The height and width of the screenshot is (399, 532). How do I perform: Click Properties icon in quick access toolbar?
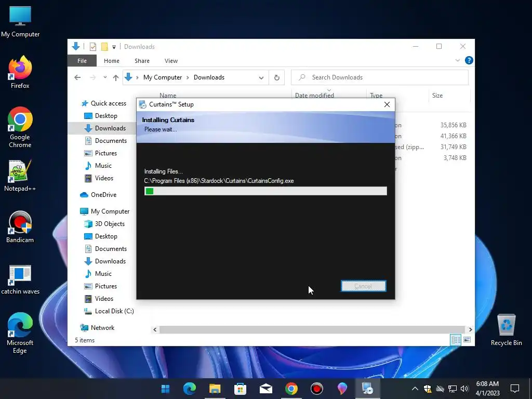(93, 46)
